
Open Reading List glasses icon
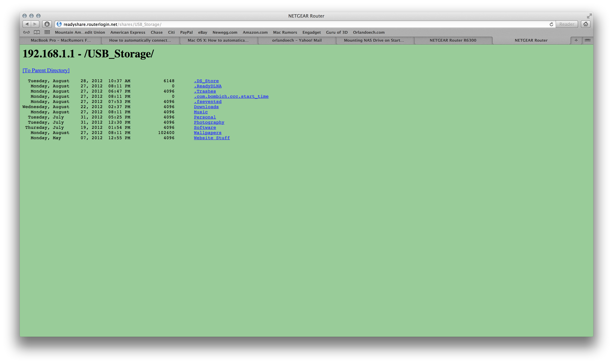coord(26,32)
